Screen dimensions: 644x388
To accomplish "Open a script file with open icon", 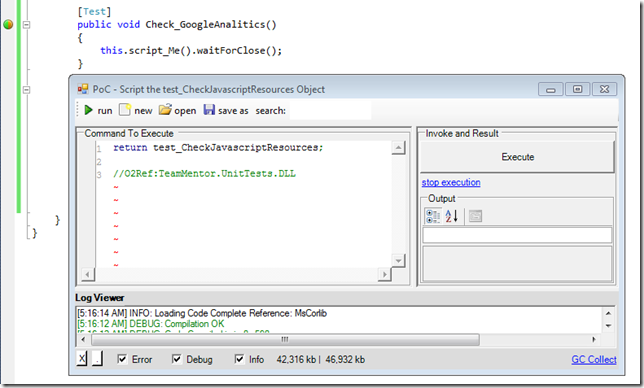I will (165, 110).
